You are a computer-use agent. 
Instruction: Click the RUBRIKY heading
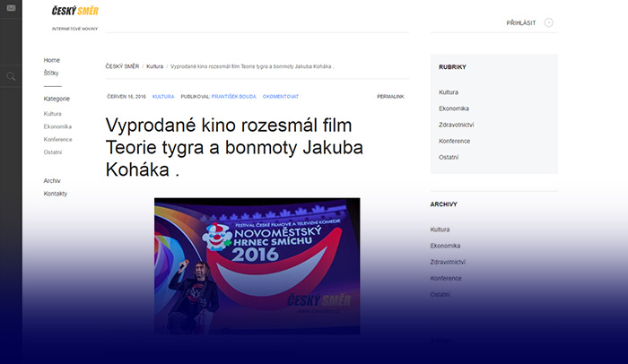tap(452, 67)
